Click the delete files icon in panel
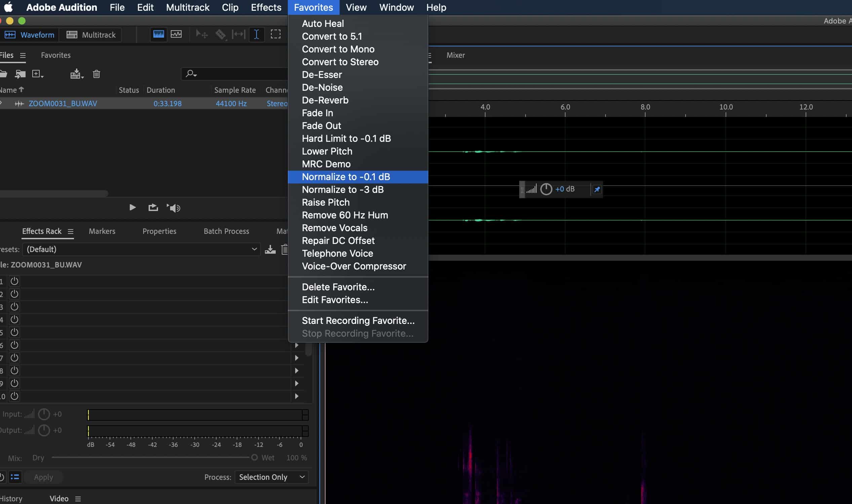The image size is (852, 504). 96,73
